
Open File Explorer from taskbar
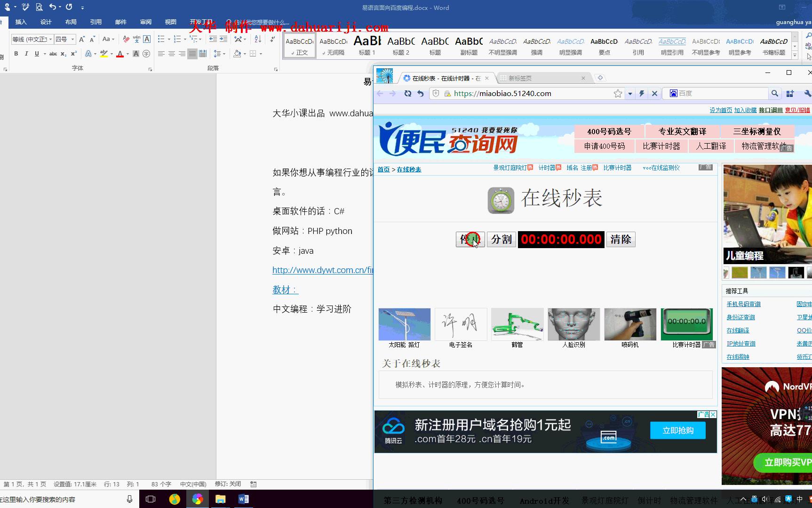tap(220, 499)
